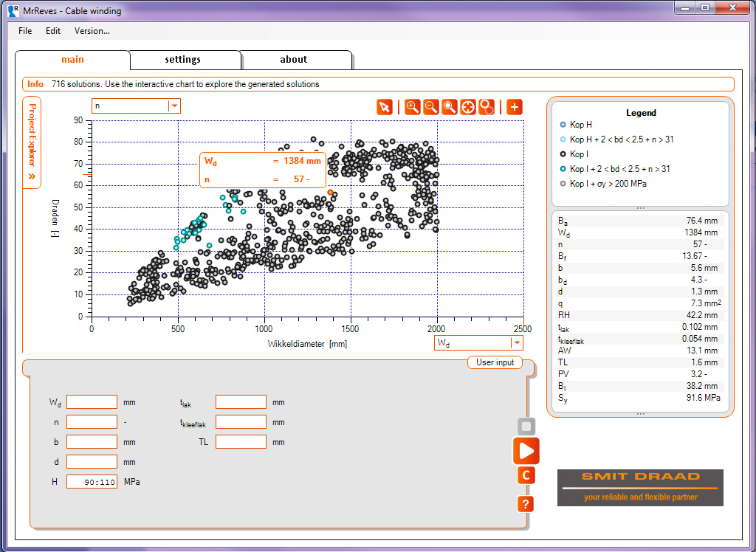Image resolution: width=756 pixels, height=552 pixels.
Task: Click the bd 4.3 value row
Action: pos(640,280)
